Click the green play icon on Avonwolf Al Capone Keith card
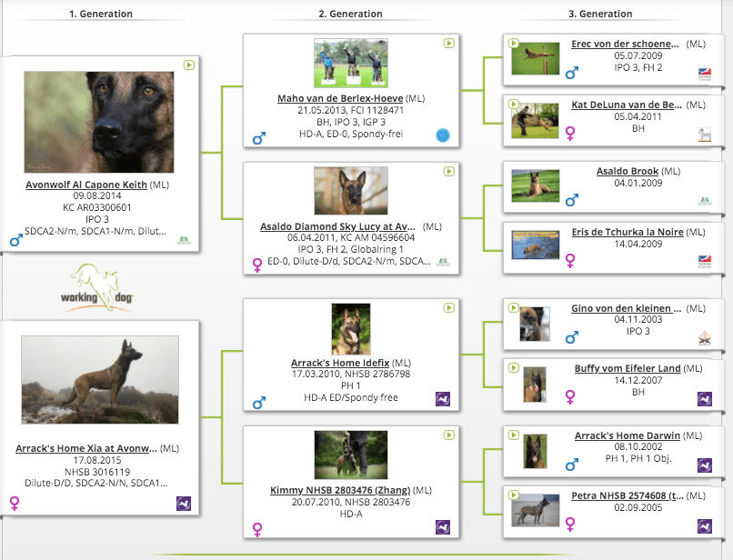The image size is (733, 560). coord(188,65)
